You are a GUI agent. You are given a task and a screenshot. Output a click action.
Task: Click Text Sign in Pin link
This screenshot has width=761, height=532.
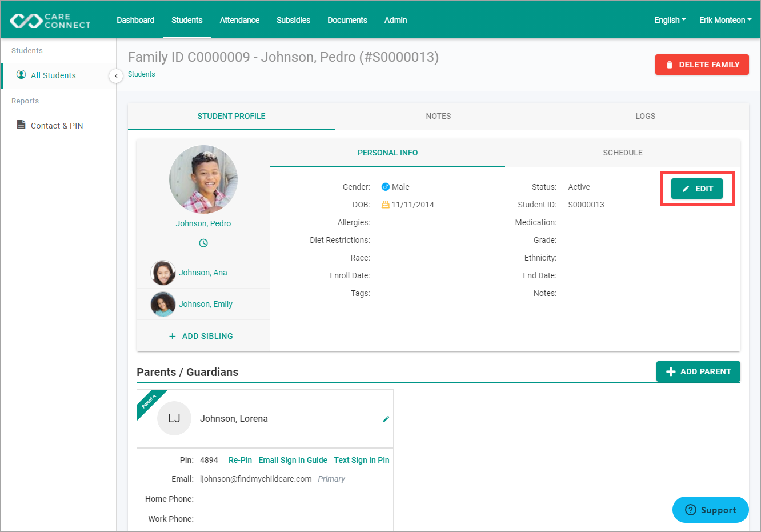click(362, 460)
